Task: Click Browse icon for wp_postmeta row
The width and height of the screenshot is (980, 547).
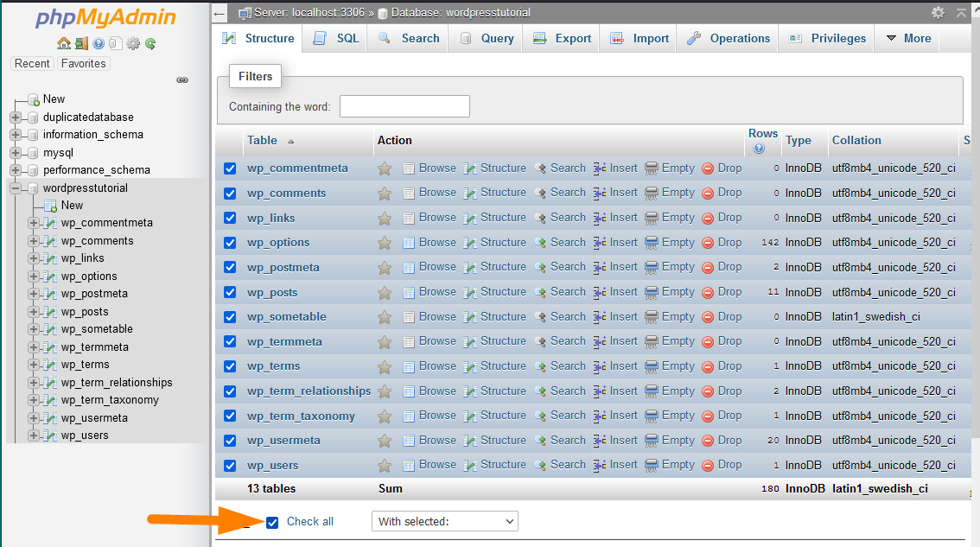Action: point(409,268)
